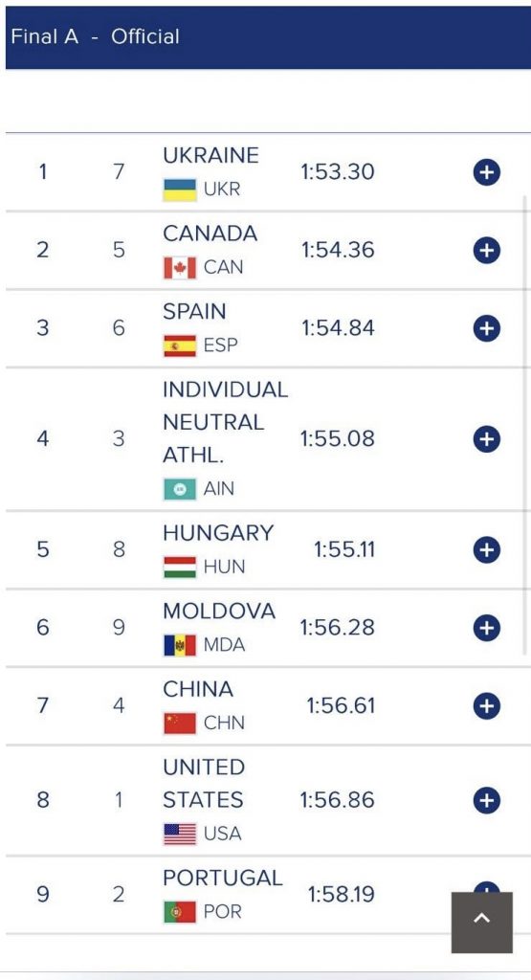
Task: Expand Individual Neutral Athletes row details
Action: coord(487,438)
